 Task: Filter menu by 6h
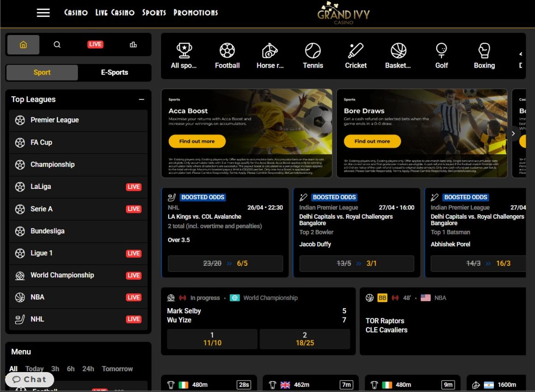click(x=71, y=369)
